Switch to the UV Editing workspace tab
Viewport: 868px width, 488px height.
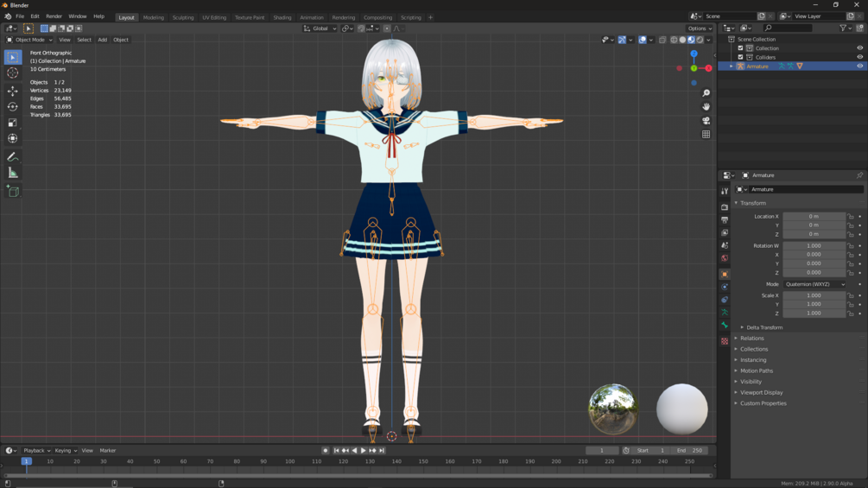214,17
